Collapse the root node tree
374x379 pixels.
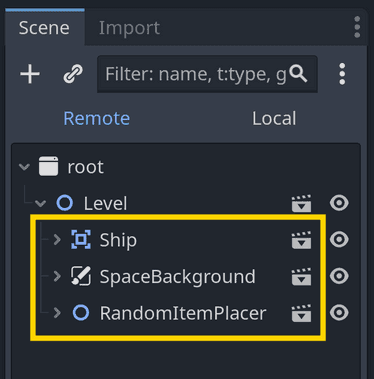tap(24, 167)
